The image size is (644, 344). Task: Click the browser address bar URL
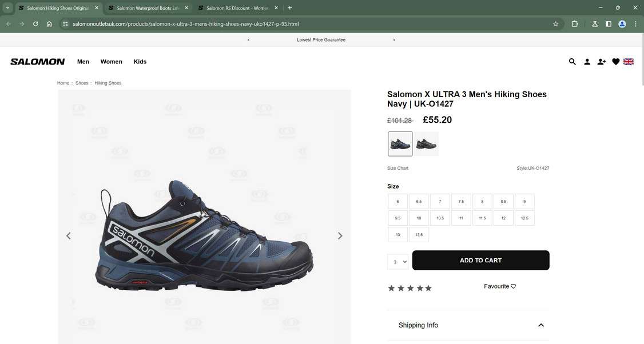pyautogui.click(x=186, y=24)
